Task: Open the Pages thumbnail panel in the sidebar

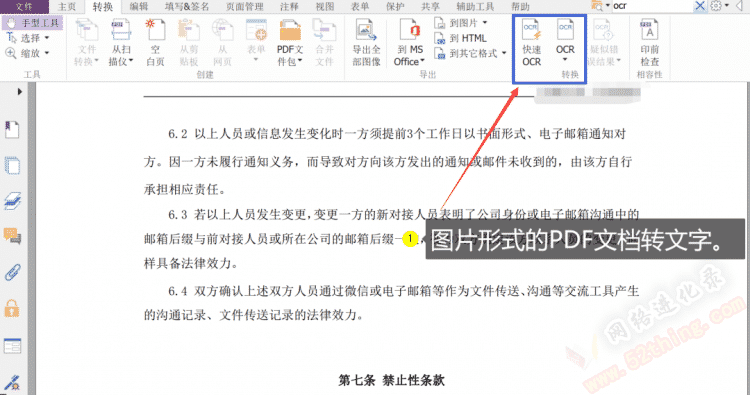Action: tap(12, 166)
